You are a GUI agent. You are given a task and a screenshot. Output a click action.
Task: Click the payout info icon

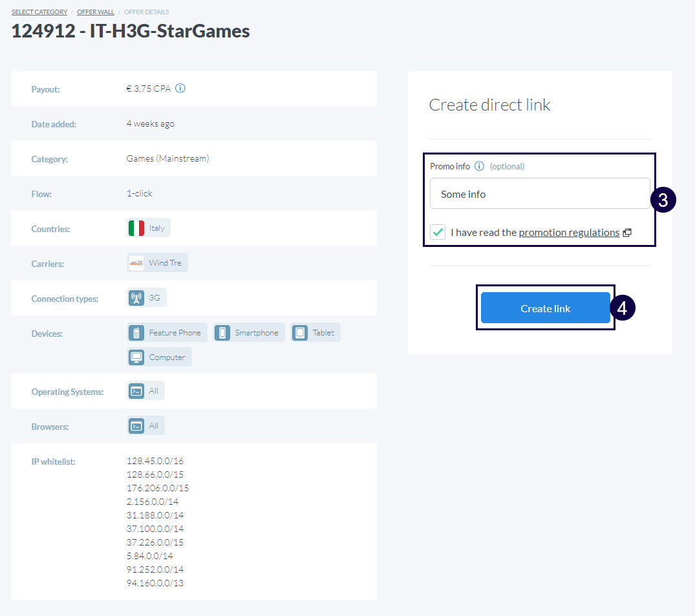(x=180, y=89)
